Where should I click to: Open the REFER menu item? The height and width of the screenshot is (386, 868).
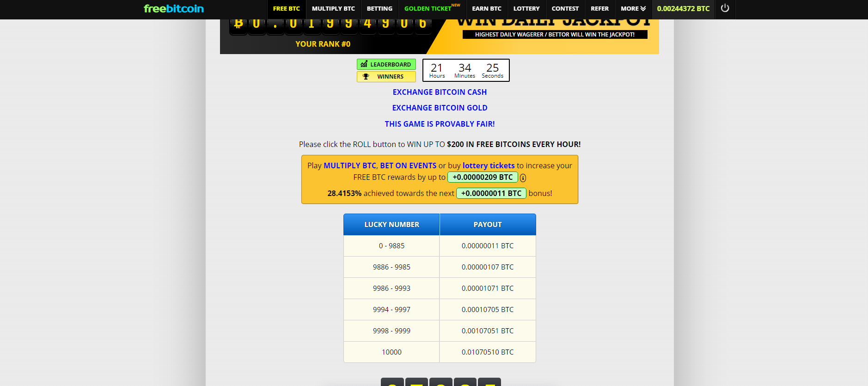(600, 8)
